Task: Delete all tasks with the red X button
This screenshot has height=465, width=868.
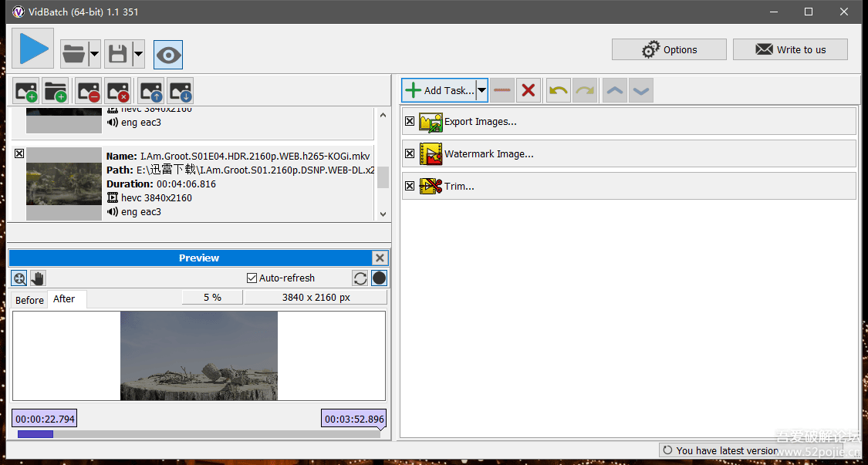Action: coord(529,90)
